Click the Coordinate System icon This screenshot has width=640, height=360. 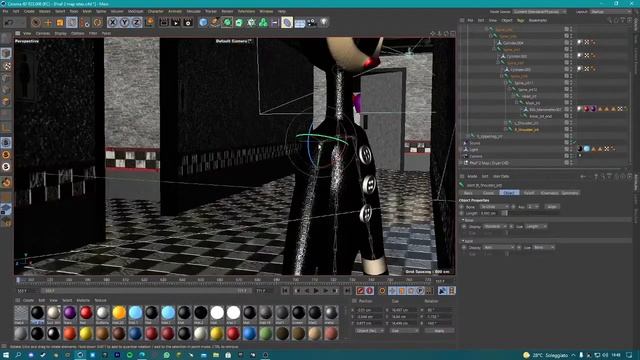(x=149, y=22)
